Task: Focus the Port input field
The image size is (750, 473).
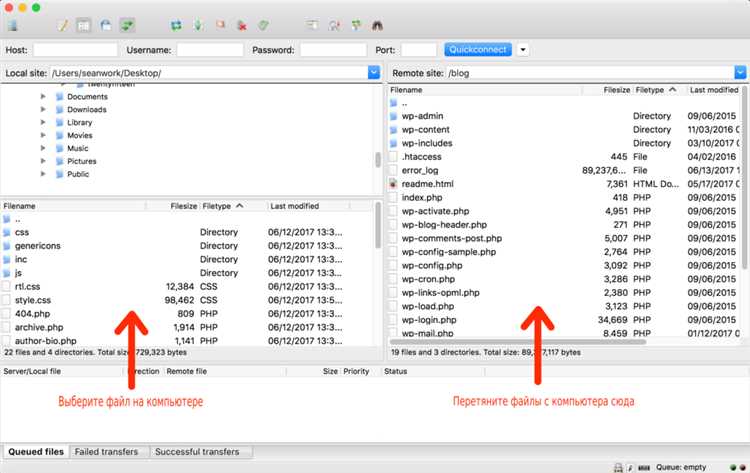Action: pyautogui.click(x=419, y=50)
